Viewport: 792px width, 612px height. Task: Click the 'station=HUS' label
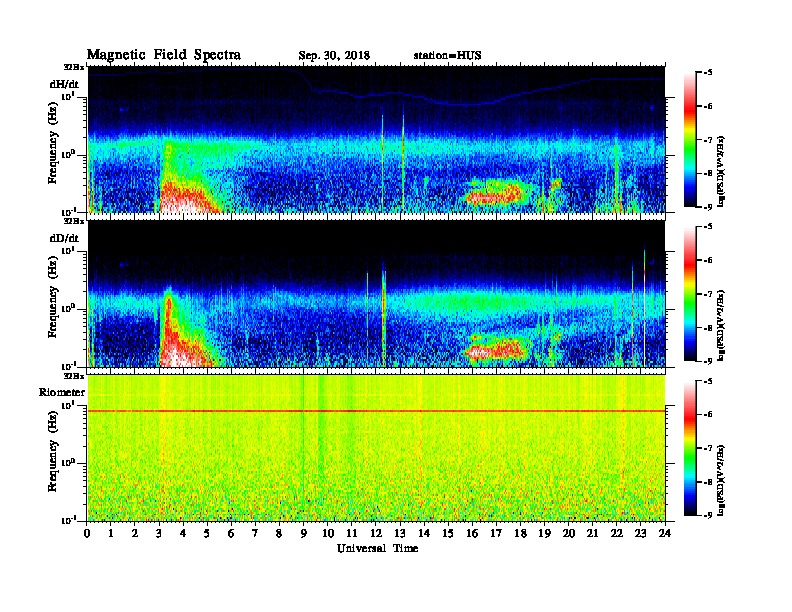click(447, 56)
